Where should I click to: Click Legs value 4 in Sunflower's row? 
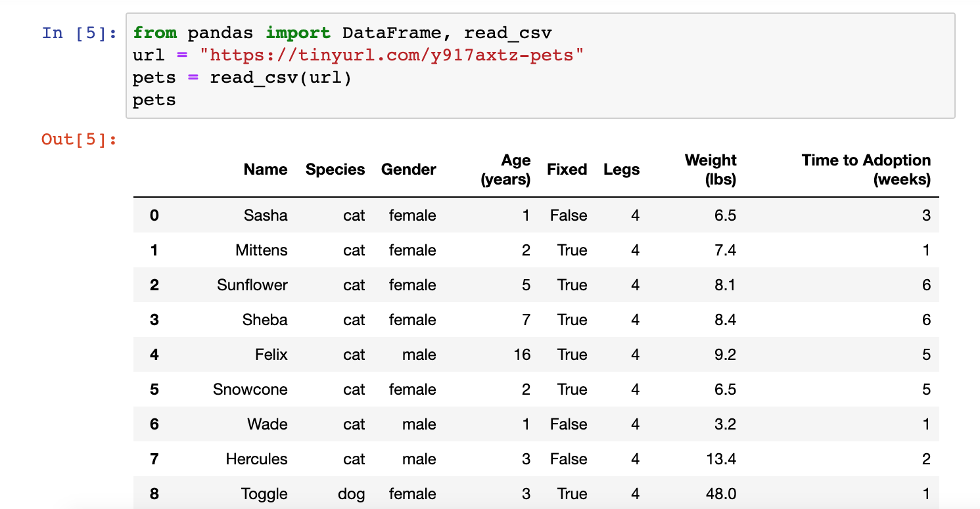635,285
